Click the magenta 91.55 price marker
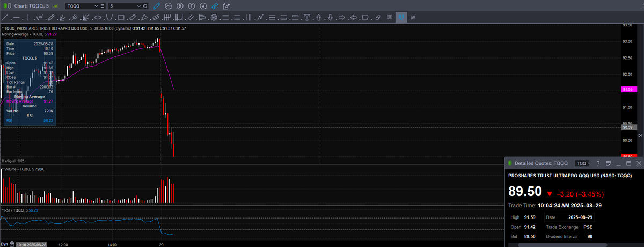Screen dimensions: 644x247 [629, 89]
